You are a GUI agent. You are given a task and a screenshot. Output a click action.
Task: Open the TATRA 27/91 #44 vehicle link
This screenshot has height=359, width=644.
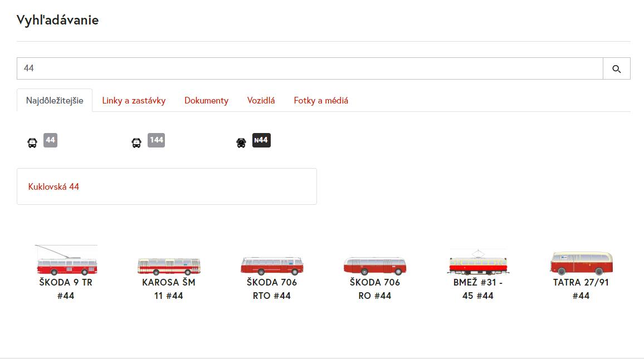pos(581,289)
